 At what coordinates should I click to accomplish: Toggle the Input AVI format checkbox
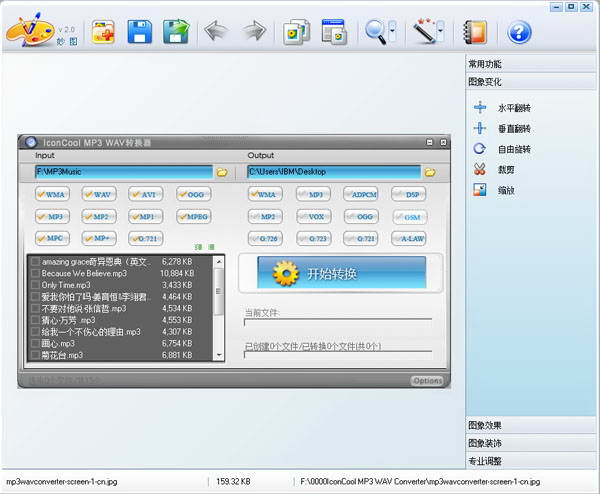[145, 194]
